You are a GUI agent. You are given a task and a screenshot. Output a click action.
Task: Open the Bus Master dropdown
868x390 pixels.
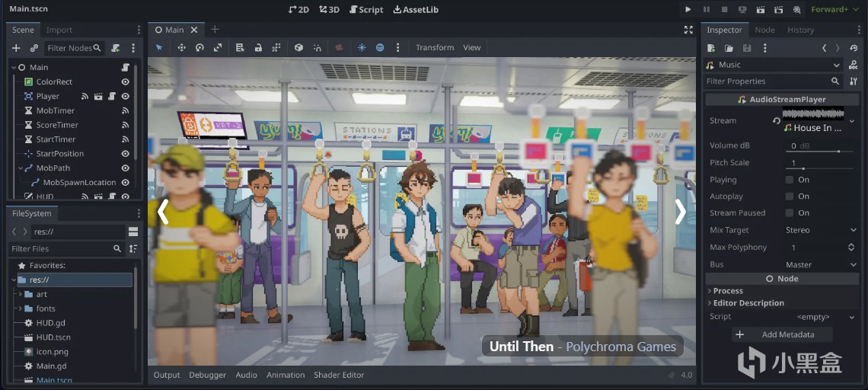821,265
